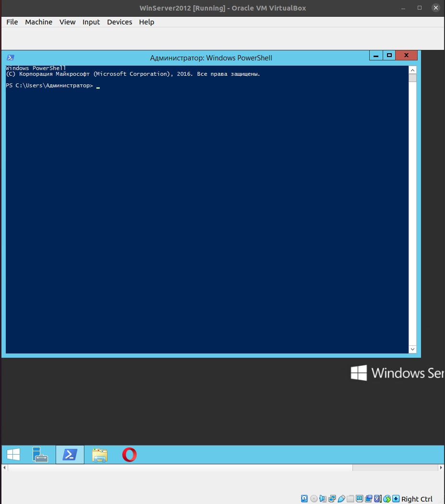Close the VirtualBox VM window
The height and width of the screenshot is (504, 445).
(436, 8)
